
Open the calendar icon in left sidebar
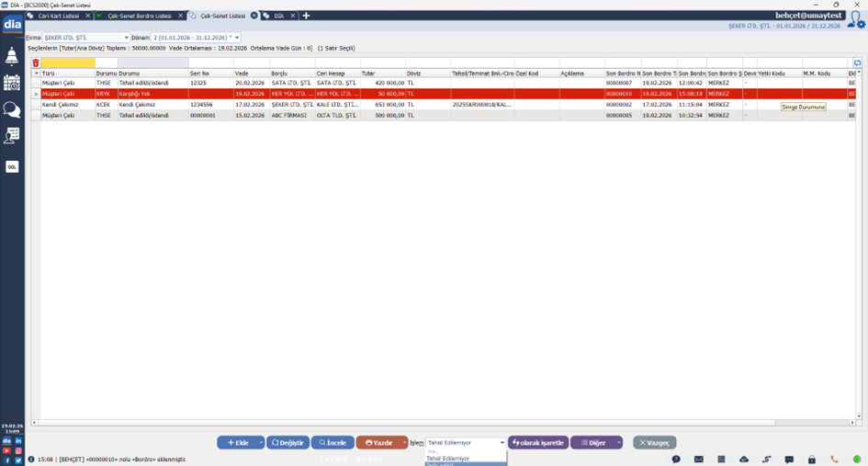coord(12,83)
